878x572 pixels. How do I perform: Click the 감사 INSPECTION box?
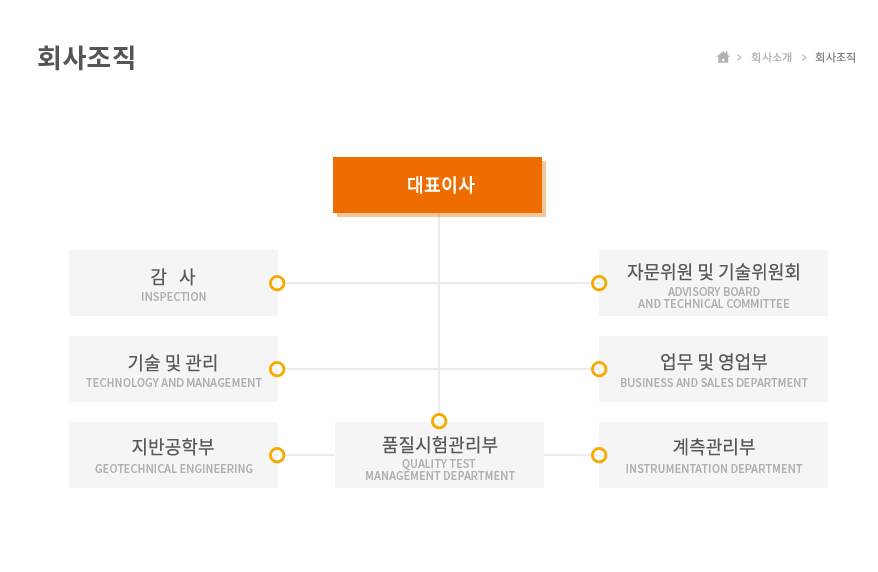(x=174, y=283)
